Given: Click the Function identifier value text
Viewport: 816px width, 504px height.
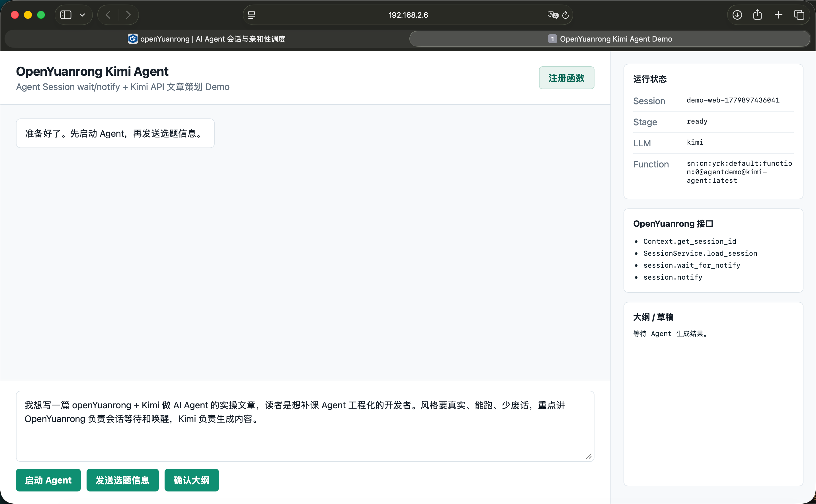Looking at the screenshot, I should (x=739, y=172).
